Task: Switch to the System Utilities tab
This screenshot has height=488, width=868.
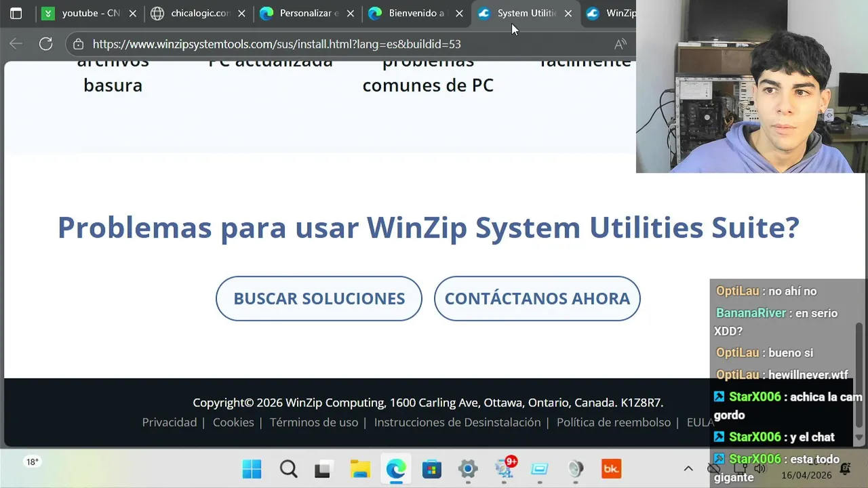Action: (x=524, y=14)
